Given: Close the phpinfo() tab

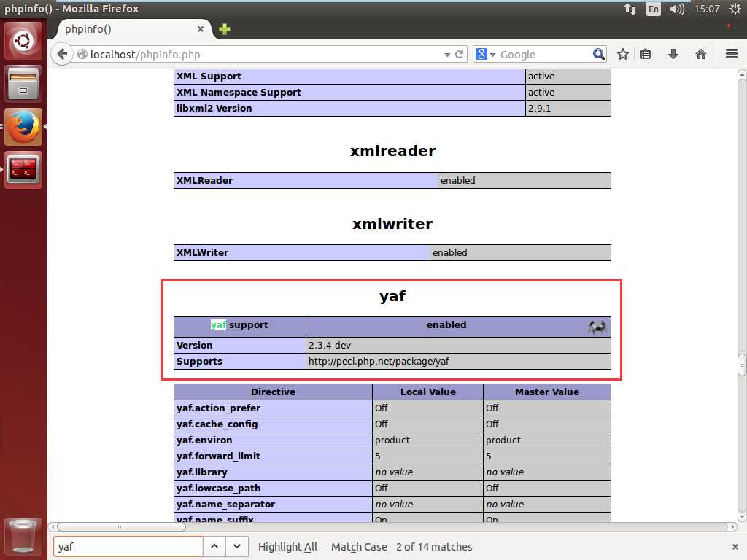Looking at the screenshot, I should coord(201,29).
